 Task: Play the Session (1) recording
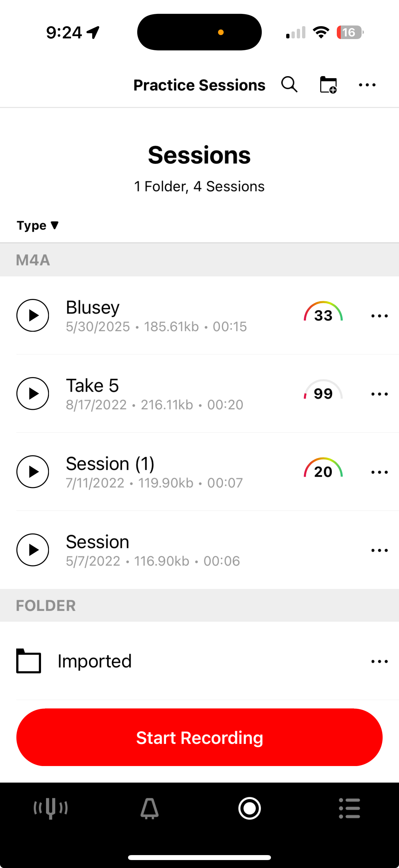[x=33, y=472]
